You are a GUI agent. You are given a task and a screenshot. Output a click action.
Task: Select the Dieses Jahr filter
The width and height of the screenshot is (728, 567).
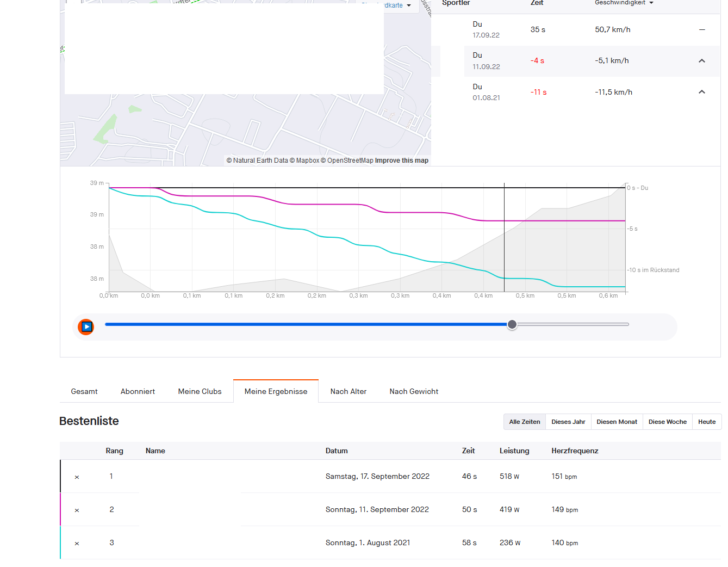coord(568,422)
